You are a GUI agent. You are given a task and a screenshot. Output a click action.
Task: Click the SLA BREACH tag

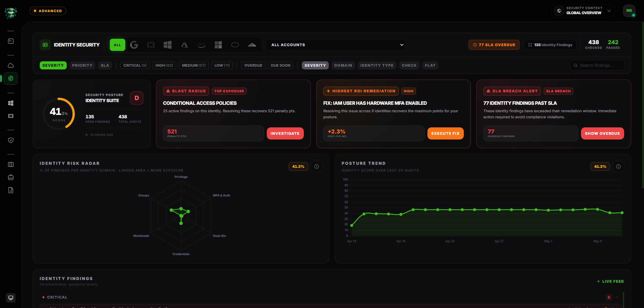coord(558,91)
